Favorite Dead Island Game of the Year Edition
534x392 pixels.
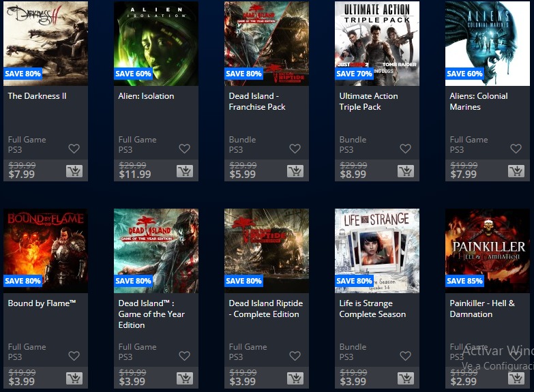point(185,356)
